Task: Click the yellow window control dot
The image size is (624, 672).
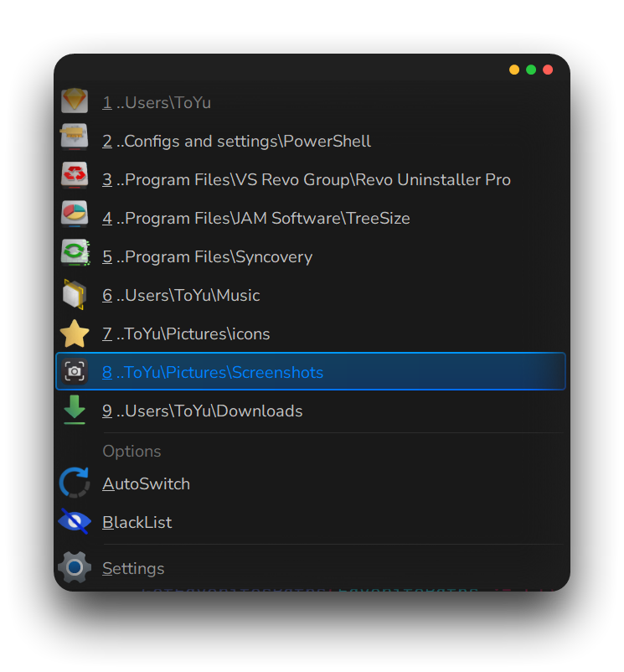Action: coord(514,70)
